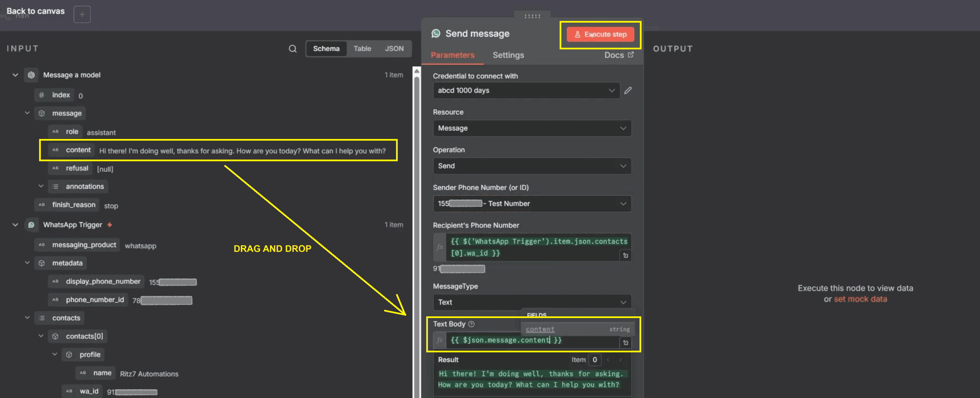Click the Text Body expression field
Screen dimensions: 980x398
[533, 340]
